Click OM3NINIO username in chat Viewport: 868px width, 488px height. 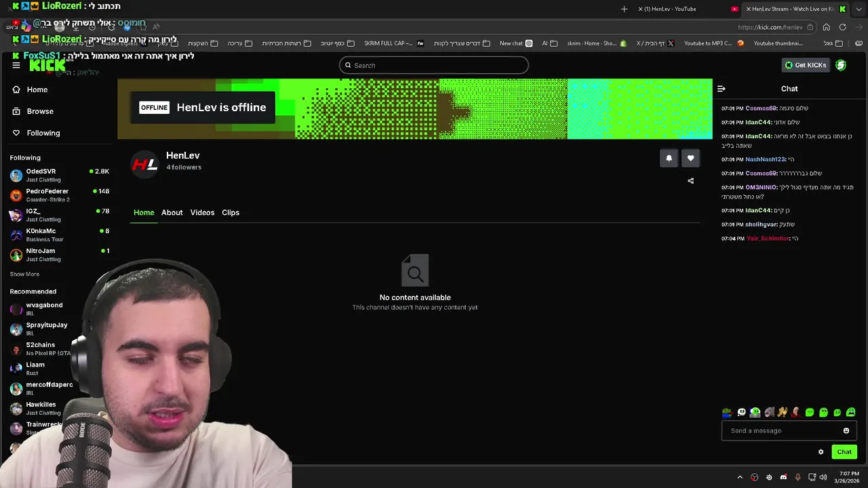[x=761, y=187]
